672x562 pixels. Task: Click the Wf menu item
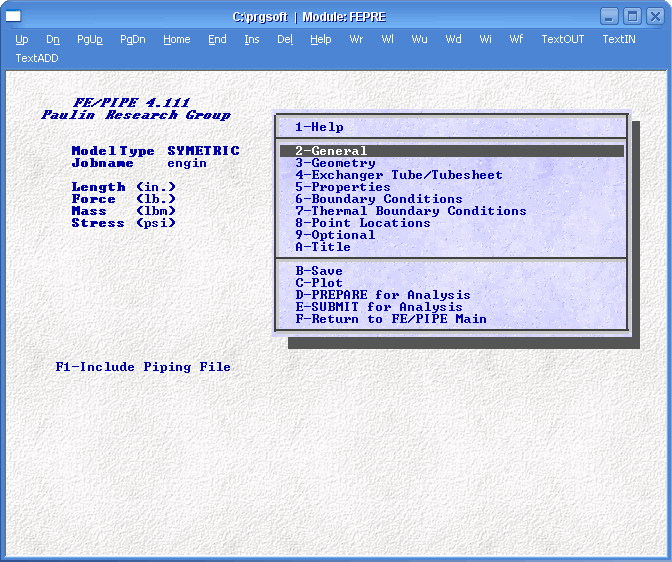[x=516, y=39]
